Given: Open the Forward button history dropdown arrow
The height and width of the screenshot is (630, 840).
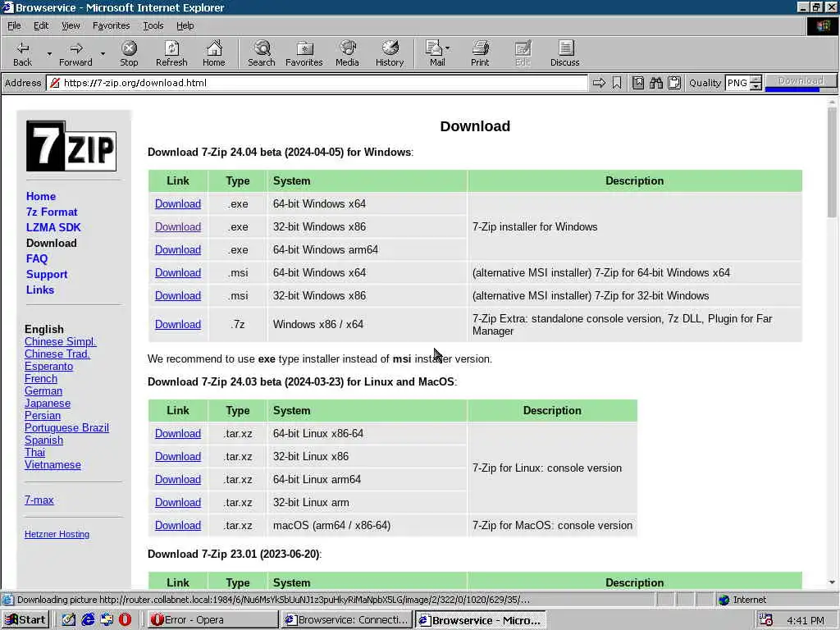Looking at the screenshot, I should [103, 53].
